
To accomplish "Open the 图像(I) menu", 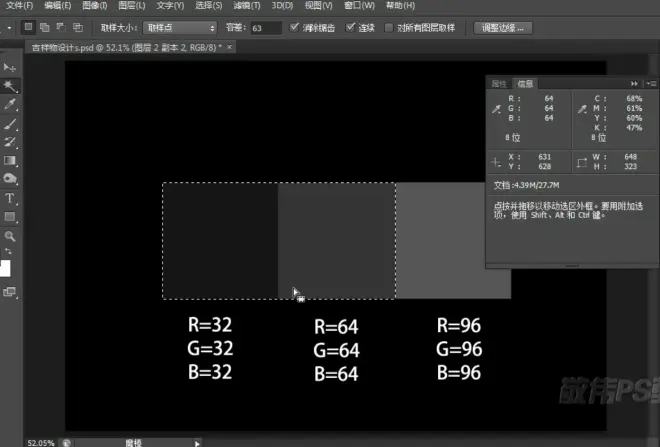I will [95, 5].
